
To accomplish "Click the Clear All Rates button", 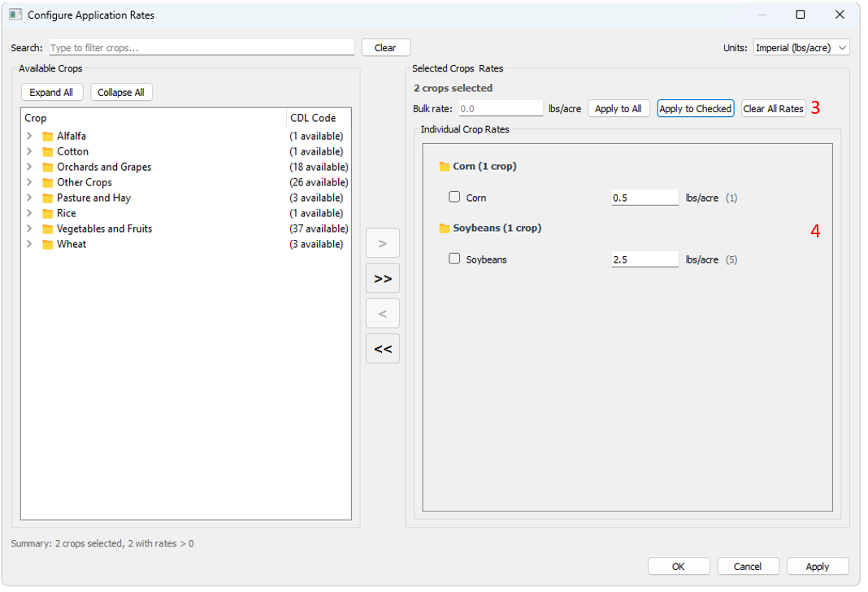I will click(x=773, y=109).
